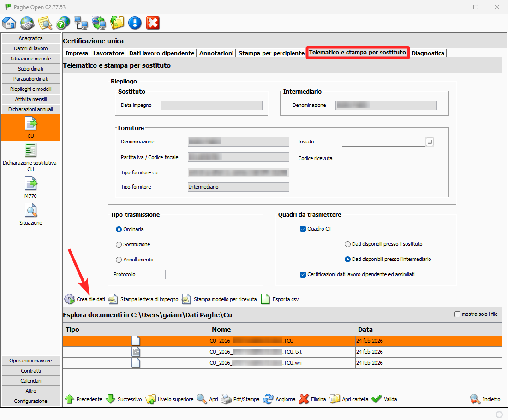Open the blue info toolbar icon
Viewport: 508px width, 420px height.
tap(135, 23)
